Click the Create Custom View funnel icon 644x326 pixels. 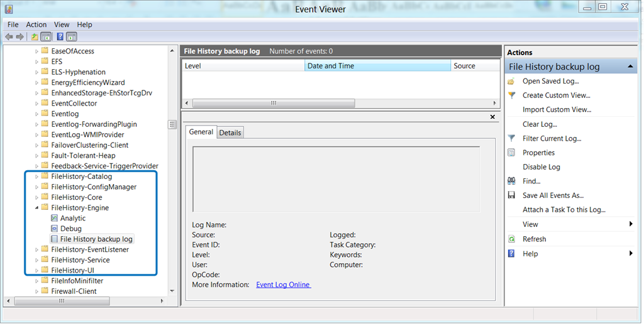(x=511, y=95)
